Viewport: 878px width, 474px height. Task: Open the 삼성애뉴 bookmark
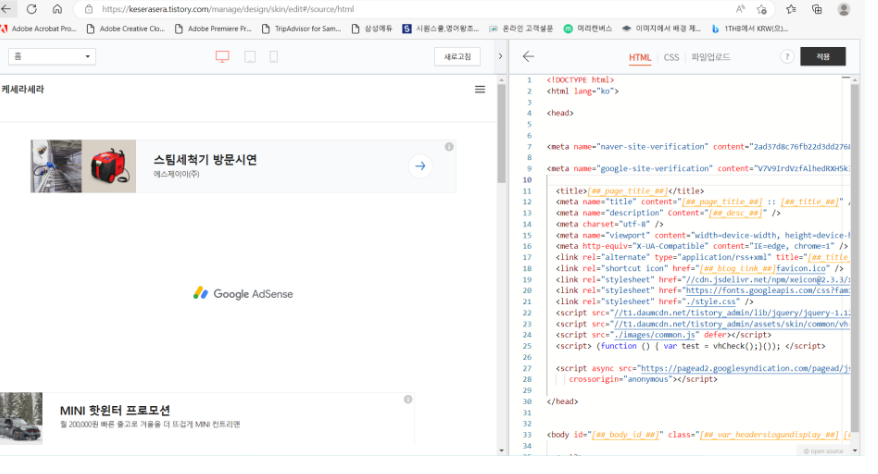372,29
